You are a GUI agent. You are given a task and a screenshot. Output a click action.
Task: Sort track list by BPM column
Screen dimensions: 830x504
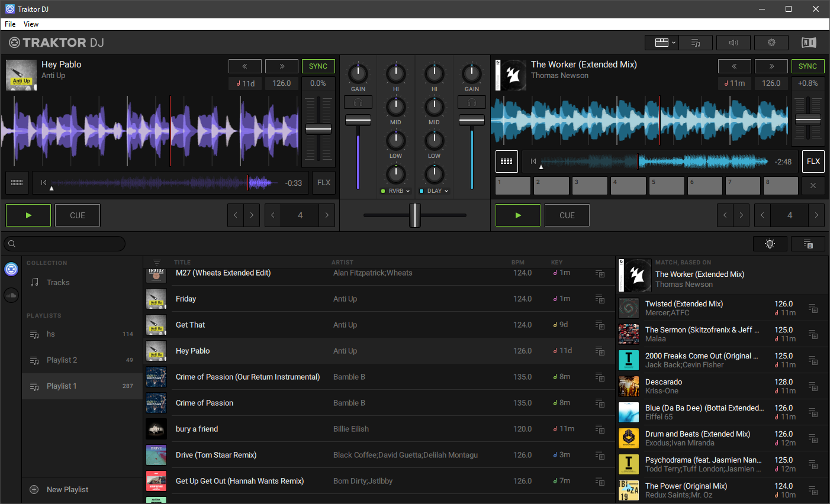pos(518,262)
